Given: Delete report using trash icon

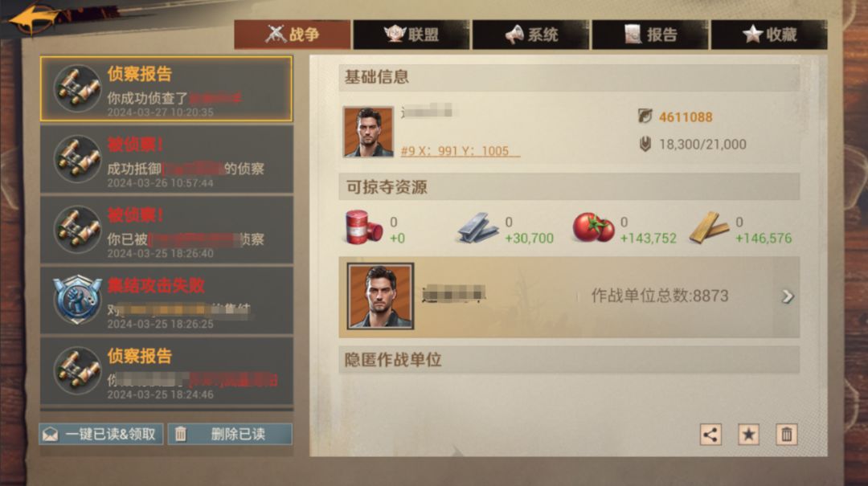Looking at the screenshot, I should point(787,435).
